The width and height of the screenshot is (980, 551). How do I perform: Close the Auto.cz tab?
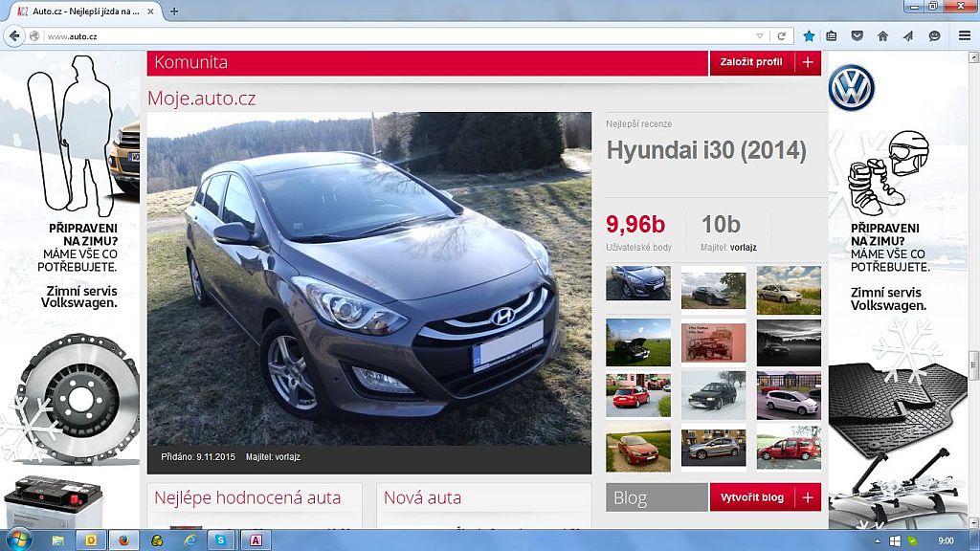[x=150, y=11]
